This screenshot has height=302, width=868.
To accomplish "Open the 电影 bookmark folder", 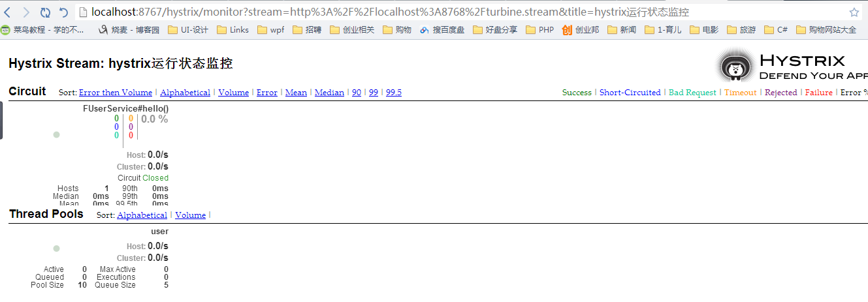I will (704, 29).
